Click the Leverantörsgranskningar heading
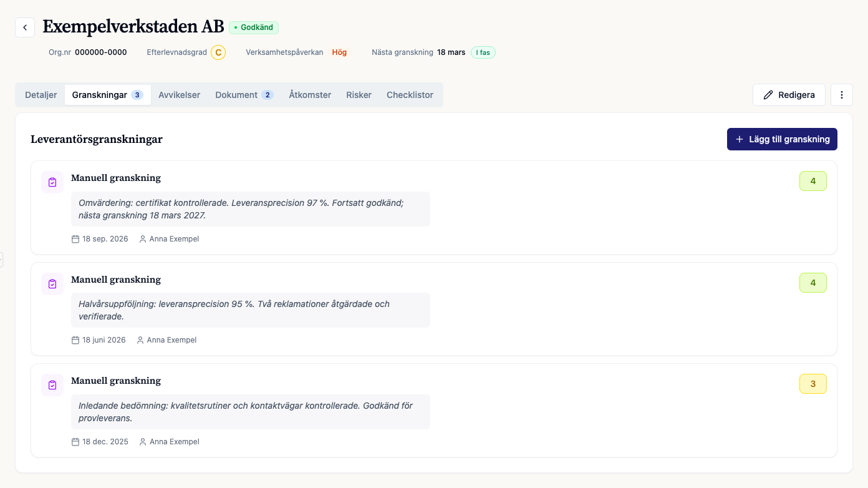 coord(97,139)
